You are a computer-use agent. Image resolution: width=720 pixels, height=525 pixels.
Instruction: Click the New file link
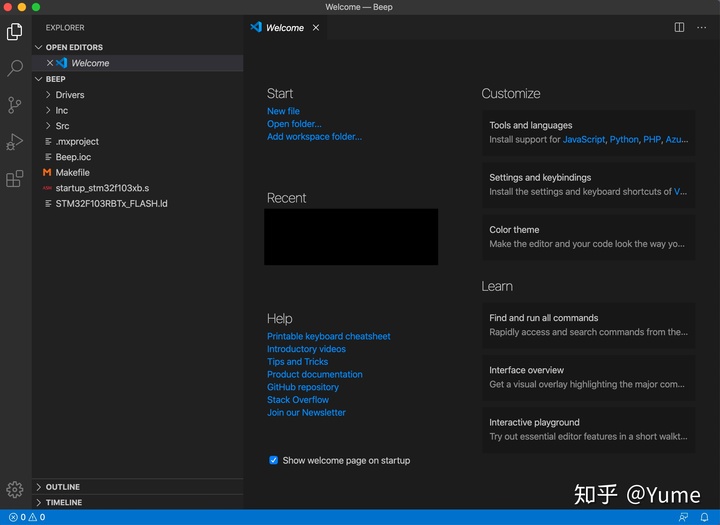click(x=283, y=111)
